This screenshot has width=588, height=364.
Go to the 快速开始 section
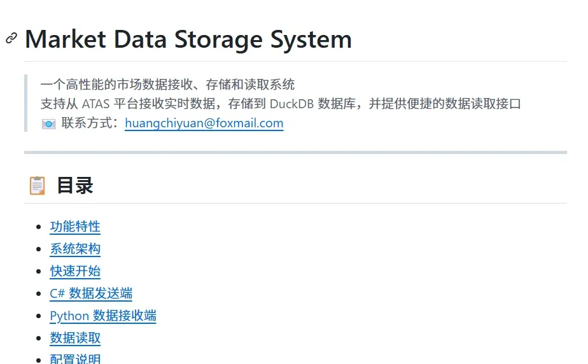(75, 271)
